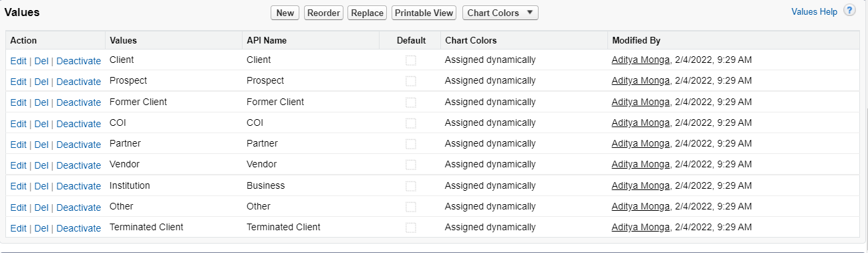This screenshot has width=868, height=253.
Task: Click the New values button
Action: point(285,13)
